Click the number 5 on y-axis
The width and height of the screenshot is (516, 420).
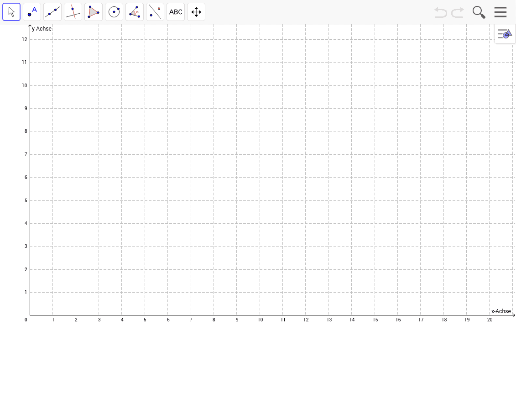[26, 200]
